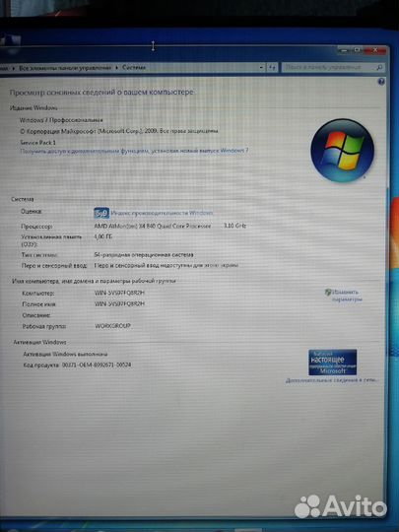Image resolution: width=399 pixels, height=532 pixels.
Task: Maximize the System window
Action: (358, 50)
